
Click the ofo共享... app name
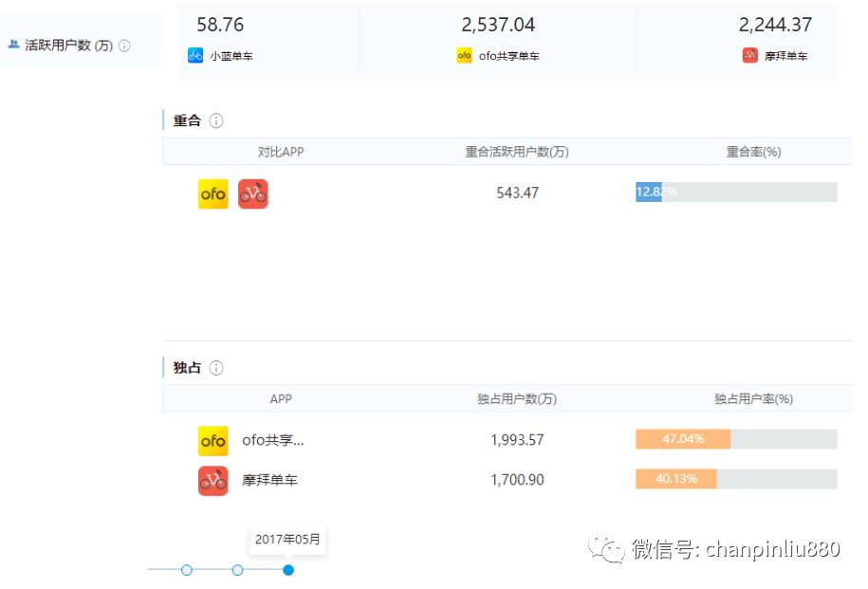(x=273, y=440)
